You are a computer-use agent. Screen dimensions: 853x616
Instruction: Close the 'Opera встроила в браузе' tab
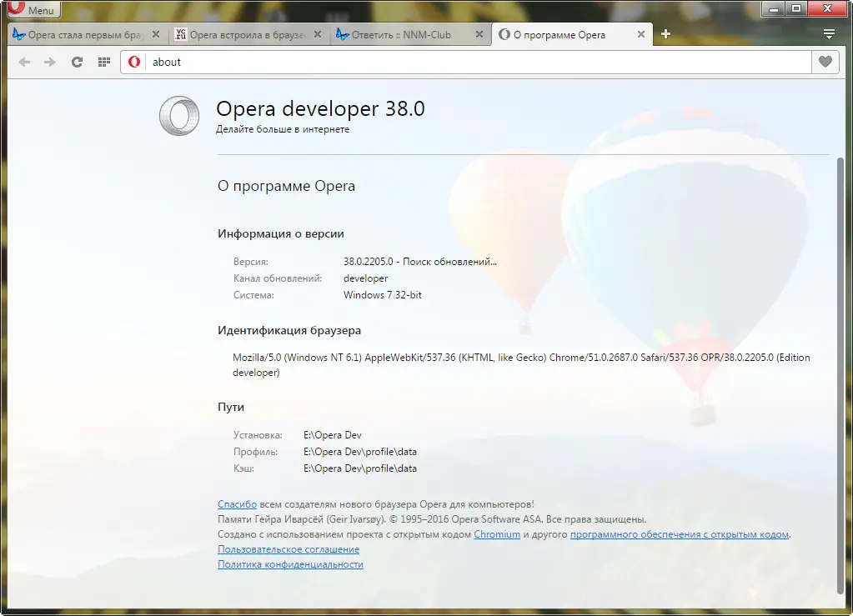click(x=318, y=34)
